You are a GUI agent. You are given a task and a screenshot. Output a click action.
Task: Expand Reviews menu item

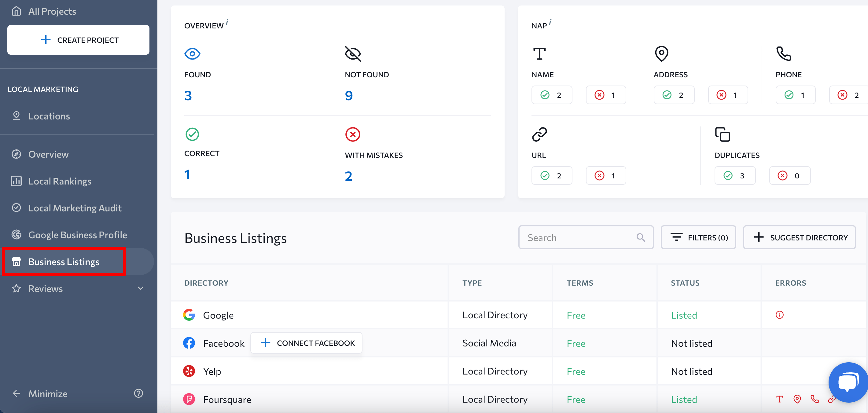click(x=141, y=288)
